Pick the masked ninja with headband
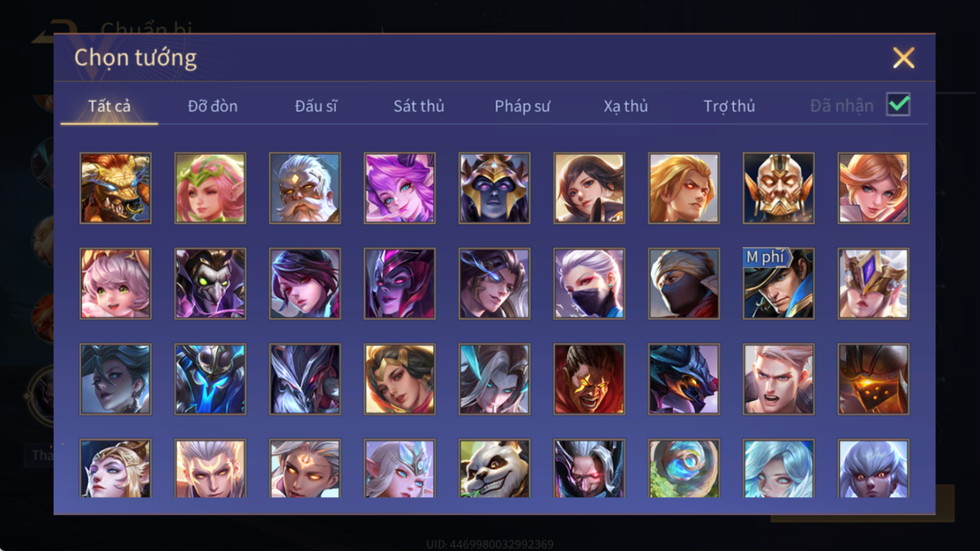The image size is (980, 551). 684,284
